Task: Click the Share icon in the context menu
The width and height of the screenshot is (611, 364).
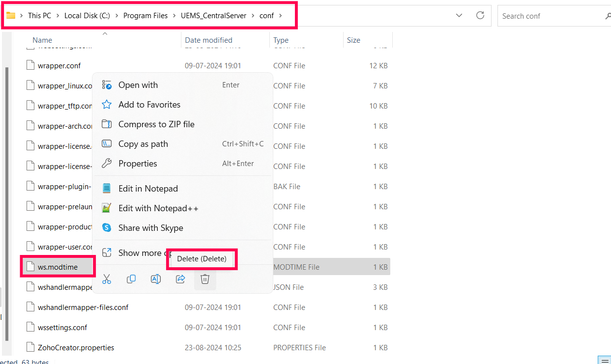Action: tap(180, 279)
